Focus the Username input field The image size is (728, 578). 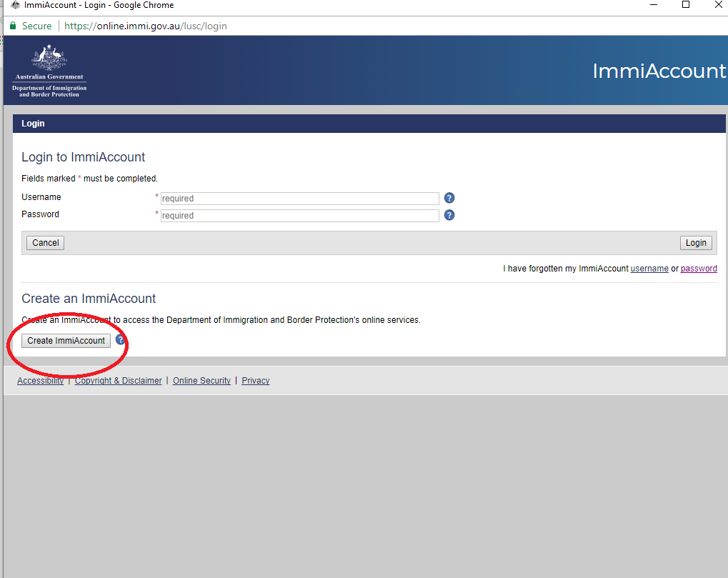click(299, 199)
